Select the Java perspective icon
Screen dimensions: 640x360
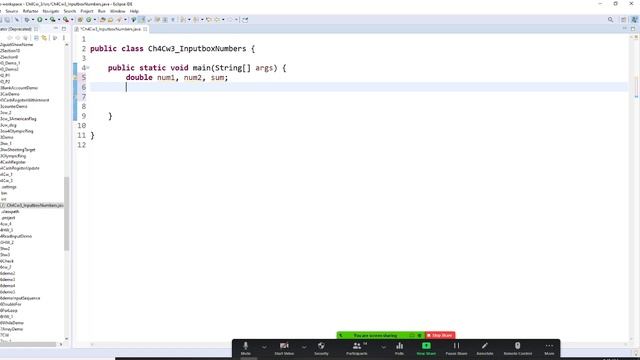(x=634, y=20)
